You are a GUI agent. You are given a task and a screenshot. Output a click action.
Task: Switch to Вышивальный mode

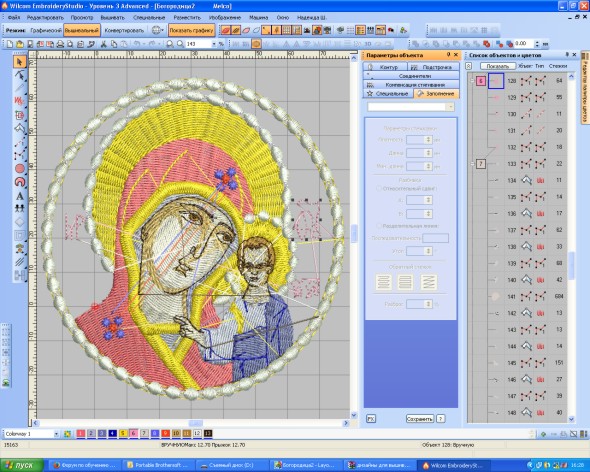click(82, 30)
